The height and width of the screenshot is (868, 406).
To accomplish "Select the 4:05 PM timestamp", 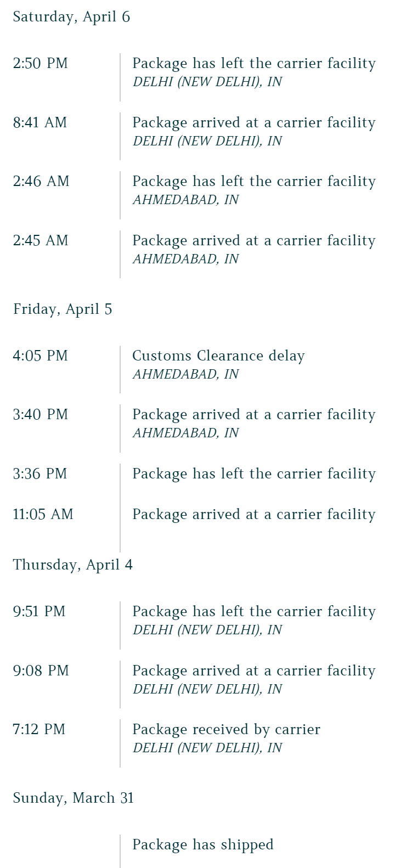I will coord(41,356).
